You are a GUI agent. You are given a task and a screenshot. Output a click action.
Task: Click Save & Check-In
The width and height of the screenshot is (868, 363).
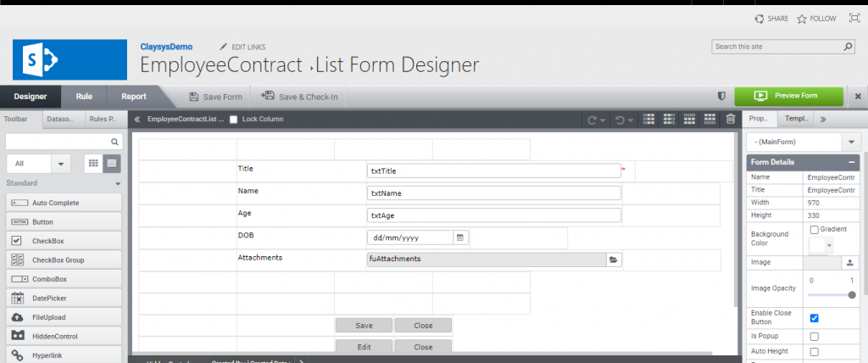pyautogui.click(x=300, y=97)
